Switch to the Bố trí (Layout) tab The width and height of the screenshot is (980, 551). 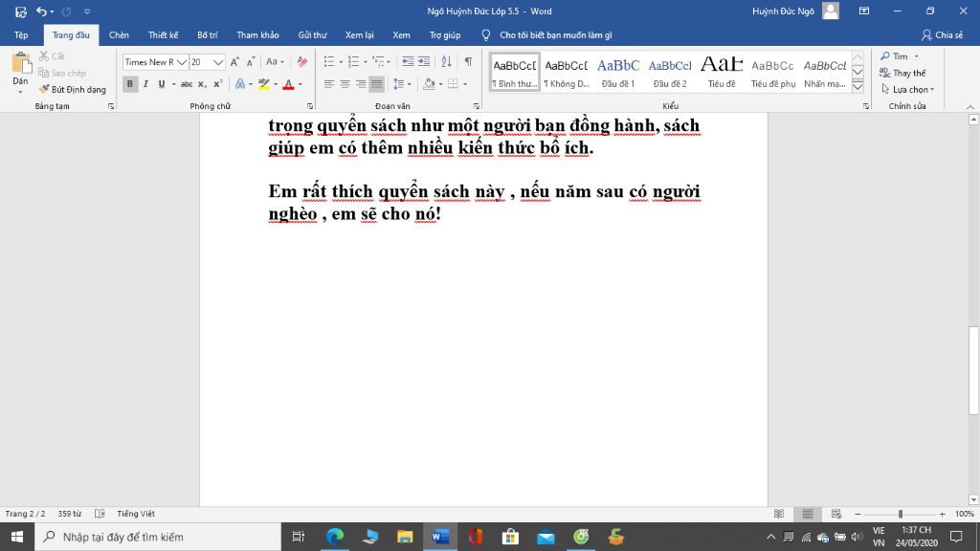[x=208, y=35]
